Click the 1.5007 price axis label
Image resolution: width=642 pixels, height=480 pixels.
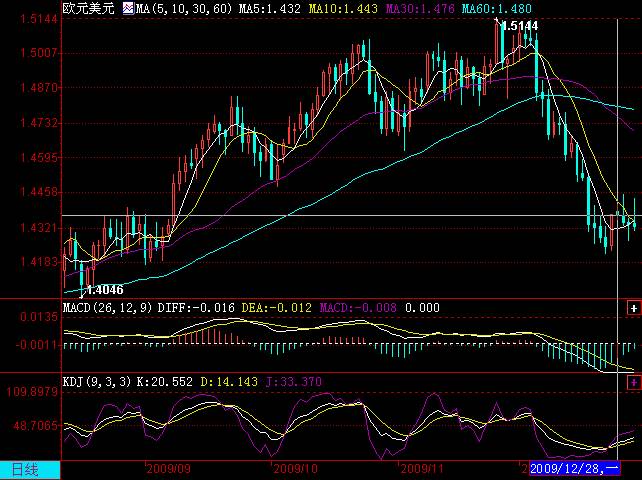coord(39,53)
